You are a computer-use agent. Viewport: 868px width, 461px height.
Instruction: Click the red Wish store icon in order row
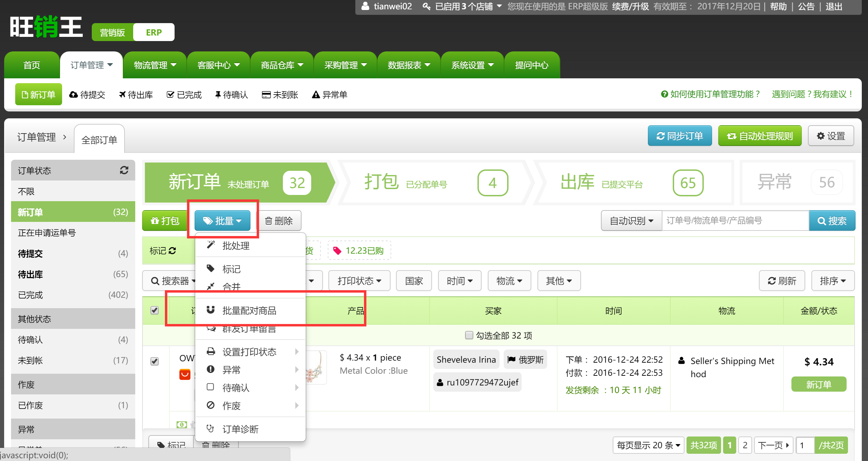[x=185, y=374]
